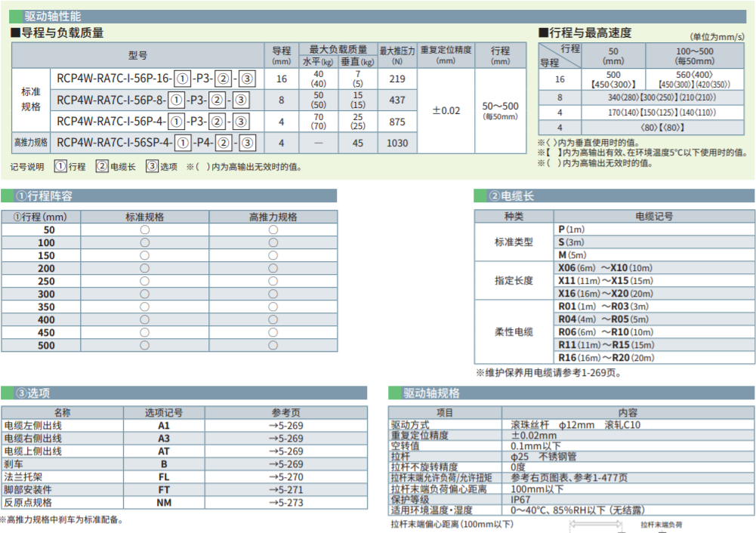Click the 滚珠丝杆 φ12mm 滚轧C10 value
The image size is (756, 533).
tap(575, 424)
